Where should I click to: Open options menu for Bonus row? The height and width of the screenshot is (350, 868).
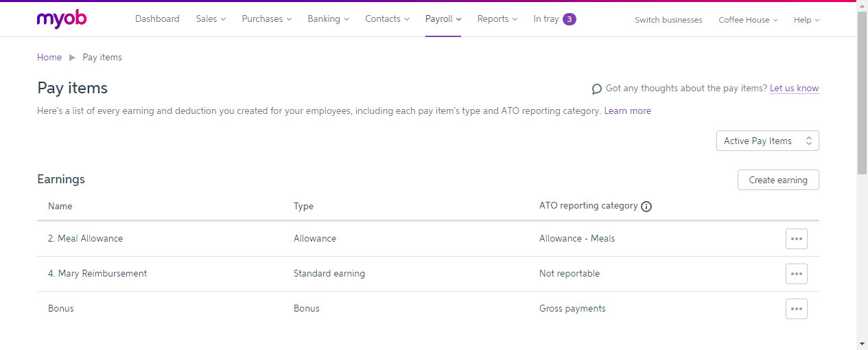796,309
